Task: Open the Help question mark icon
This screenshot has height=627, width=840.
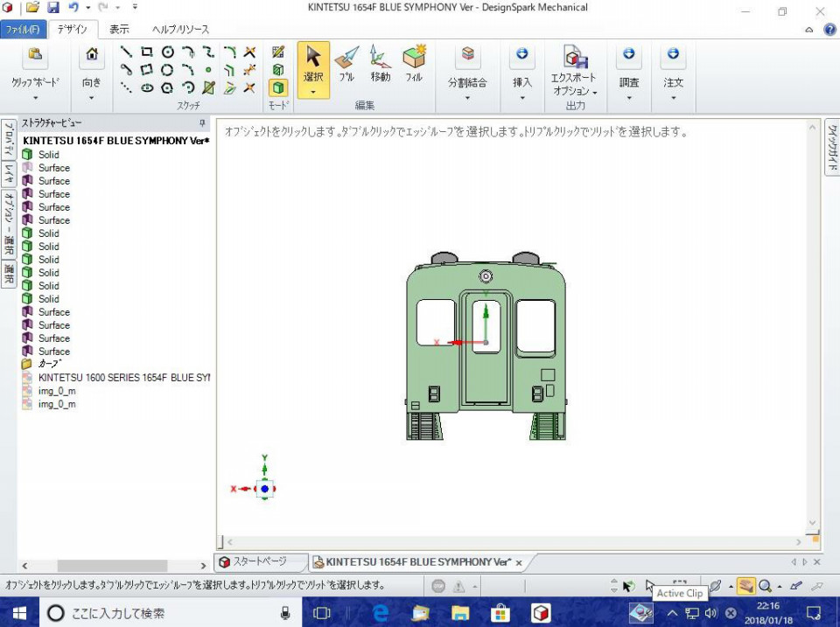Action: [829, 30]
